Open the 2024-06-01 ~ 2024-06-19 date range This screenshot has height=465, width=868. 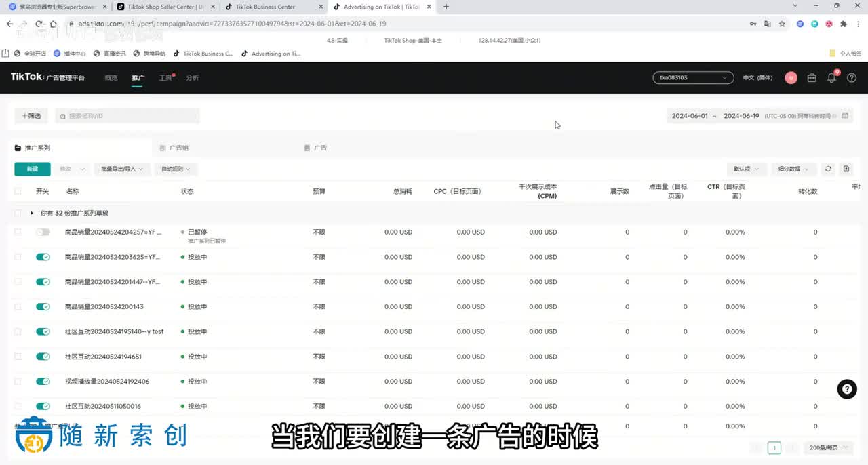point(759,116)
